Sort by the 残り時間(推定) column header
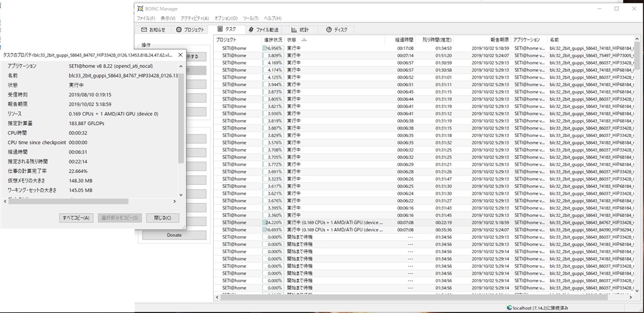This screenshot has height=313, width=644. pos(435,40)
